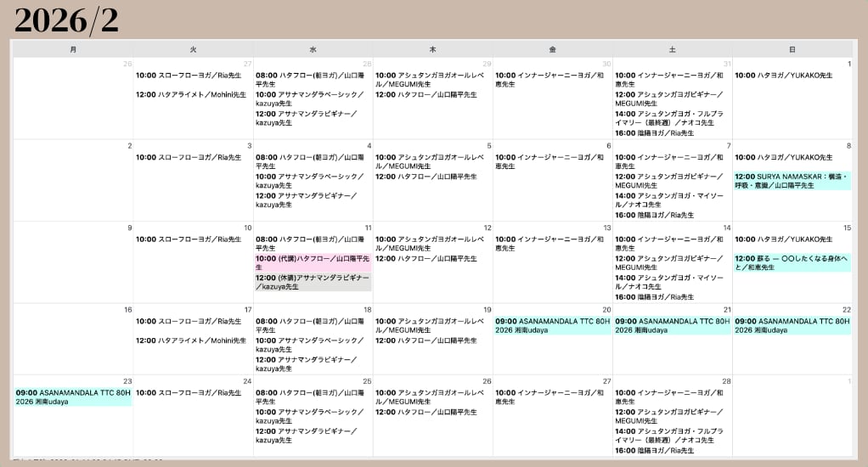868x467 pixels.
Task: Select the 日 weekday column header
Action: (x=792, y=50)
